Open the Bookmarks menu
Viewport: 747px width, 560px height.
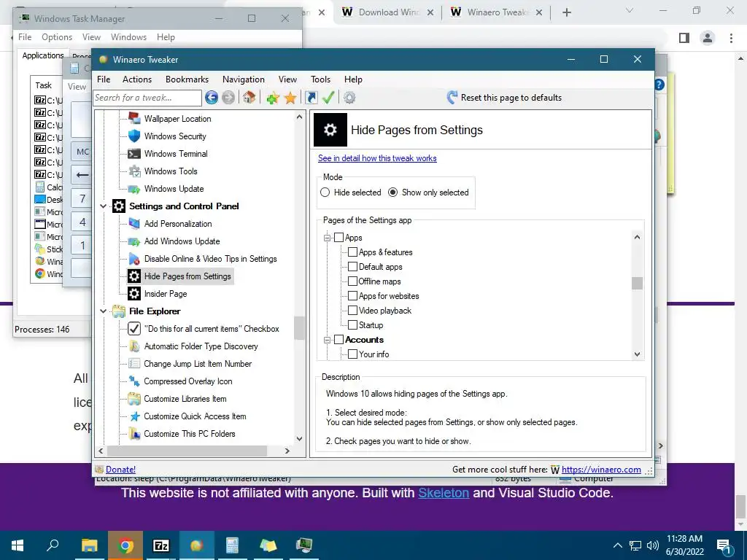point(187,79)
